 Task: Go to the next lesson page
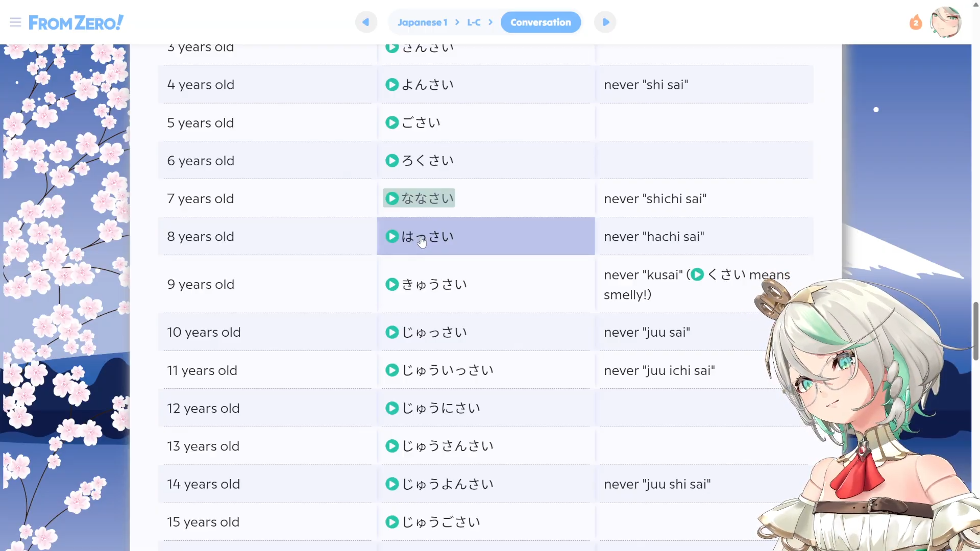605,22
